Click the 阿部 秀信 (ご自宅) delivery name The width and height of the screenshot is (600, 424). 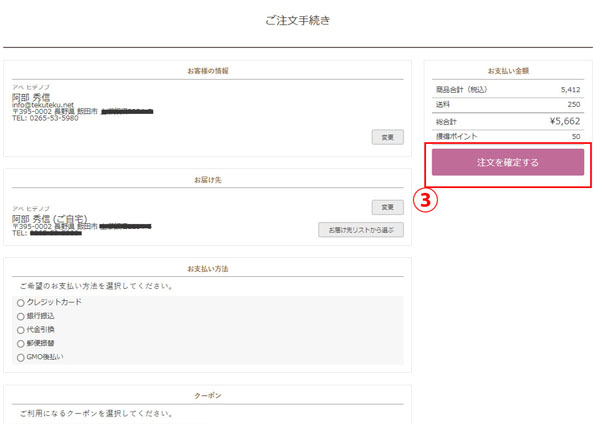pyautogui.click(x=49, y=217)
